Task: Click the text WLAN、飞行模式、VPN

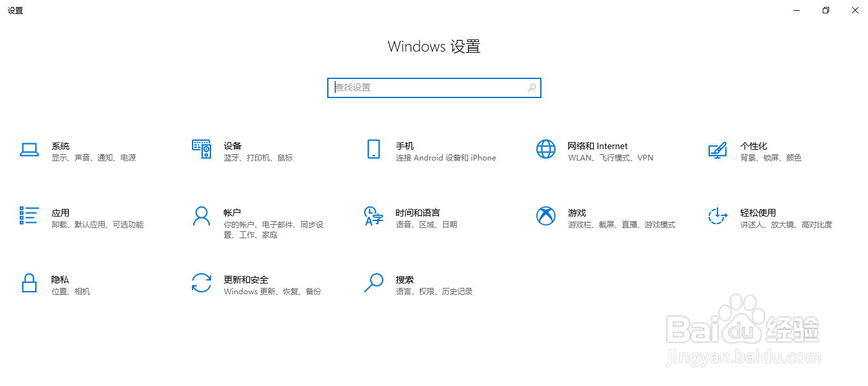Action: coord(611,158)
